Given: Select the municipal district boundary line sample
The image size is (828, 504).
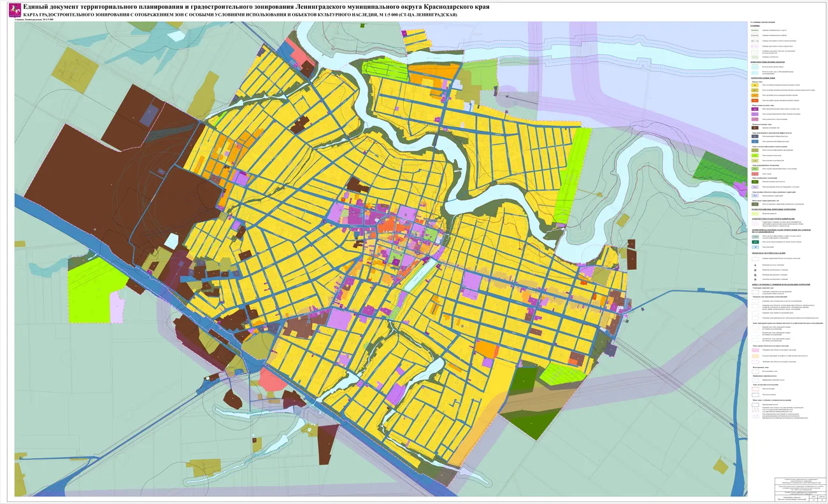Looking at the screenshot, I should click(755, 36).
